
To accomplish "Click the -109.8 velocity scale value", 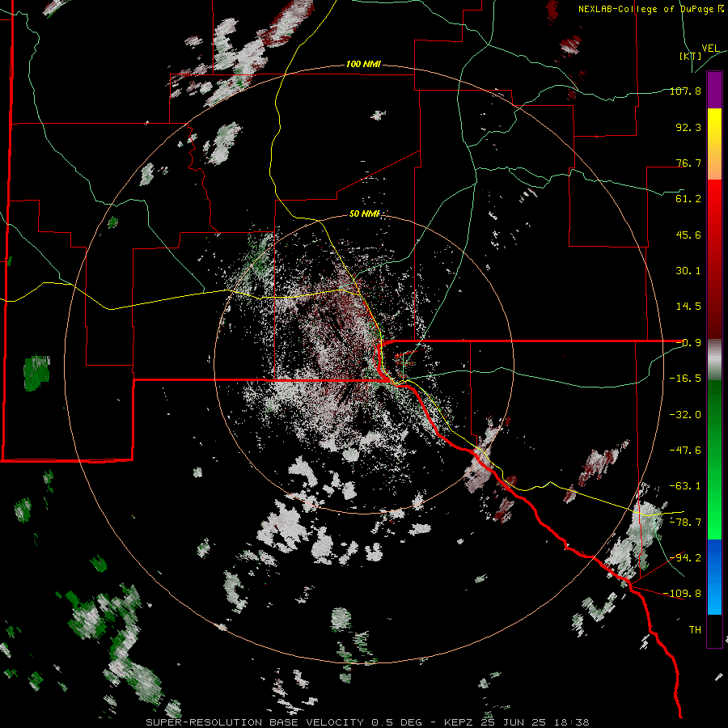I will pyautogui.click(x=683, y=594).
